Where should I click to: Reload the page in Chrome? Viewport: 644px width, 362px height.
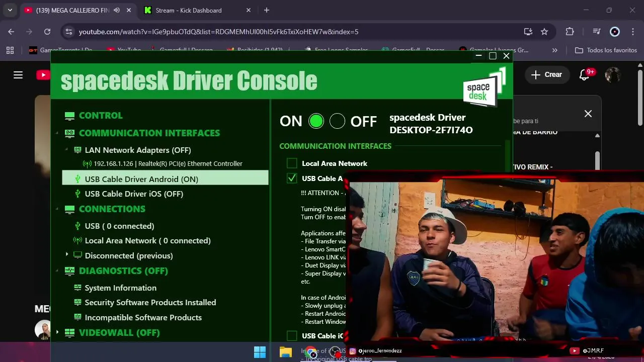click(x=47, y=32)
